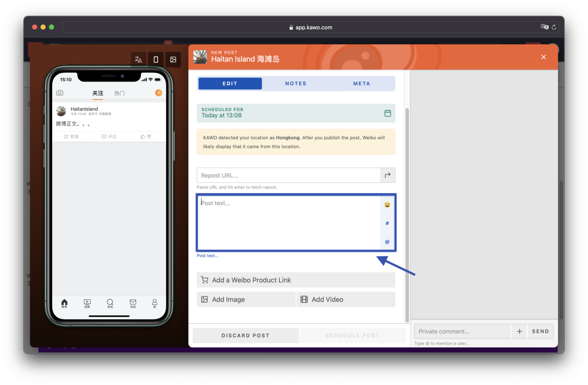Click the repost arrow beside Repost URL
Viewport: 588px width, 385px height.
(x=388, y=175)
